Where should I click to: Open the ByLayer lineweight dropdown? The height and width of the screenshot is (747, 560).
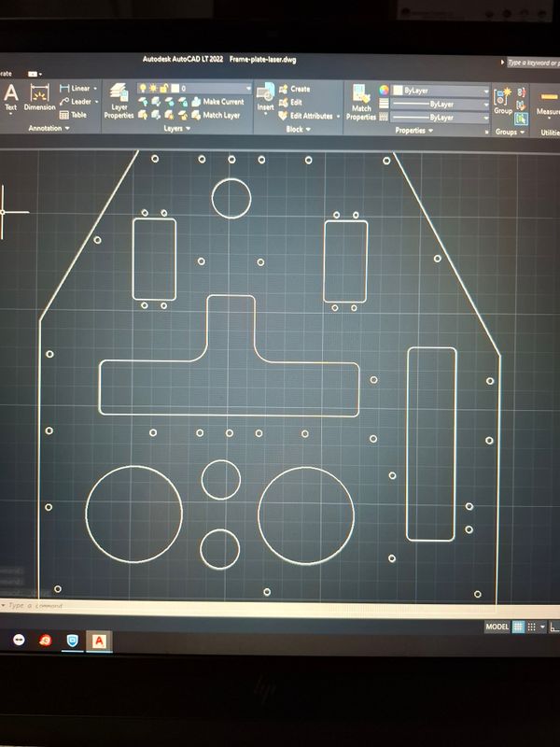[441, 104]
